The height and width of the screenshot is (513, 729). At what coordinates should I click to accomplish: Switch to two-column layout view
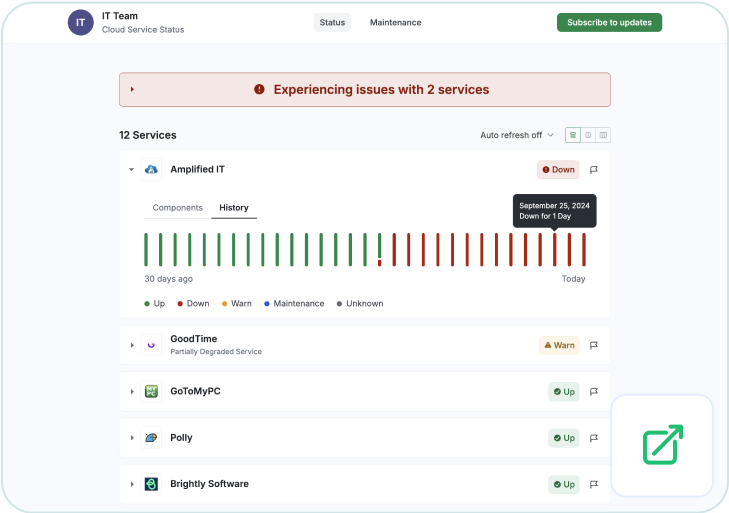pos(588,135)
